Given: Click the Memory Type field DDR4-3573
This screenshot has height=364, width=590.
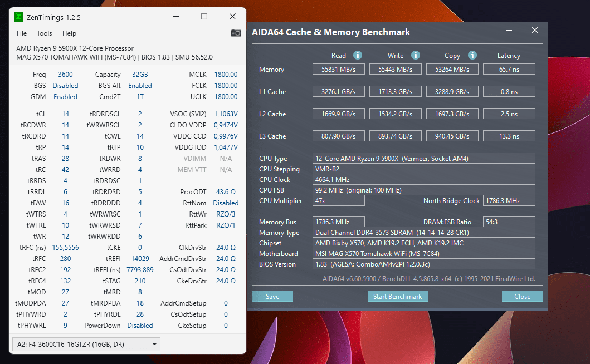Looking at the screenshot, I should [x=423, y=232].
